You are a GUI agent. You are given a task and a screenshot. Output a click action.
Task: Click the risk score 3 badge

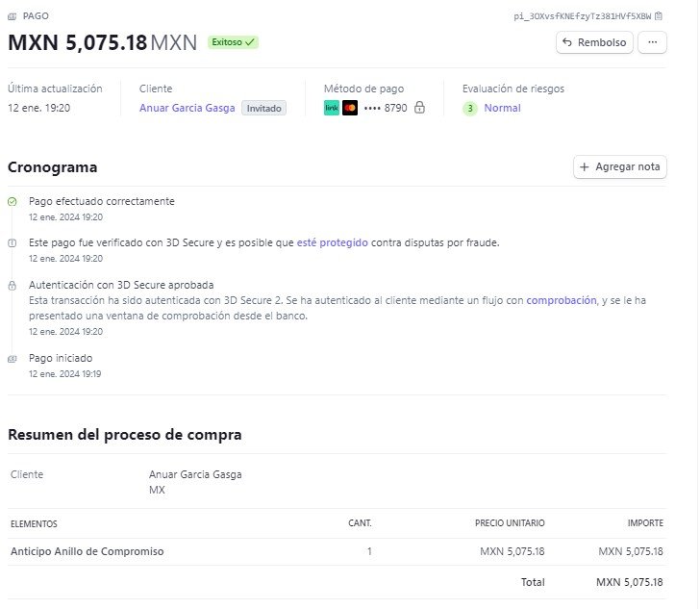coord(469,108)
